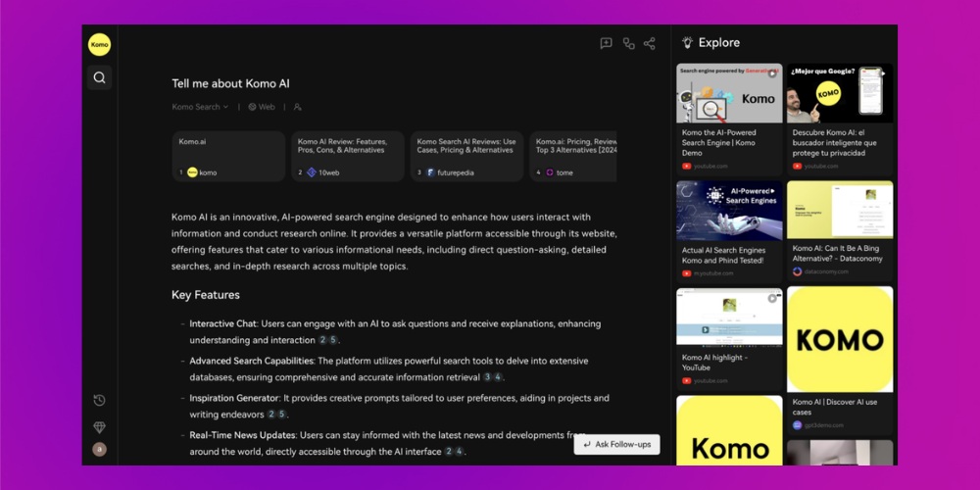Click the globe Web filter

(262, 107)
